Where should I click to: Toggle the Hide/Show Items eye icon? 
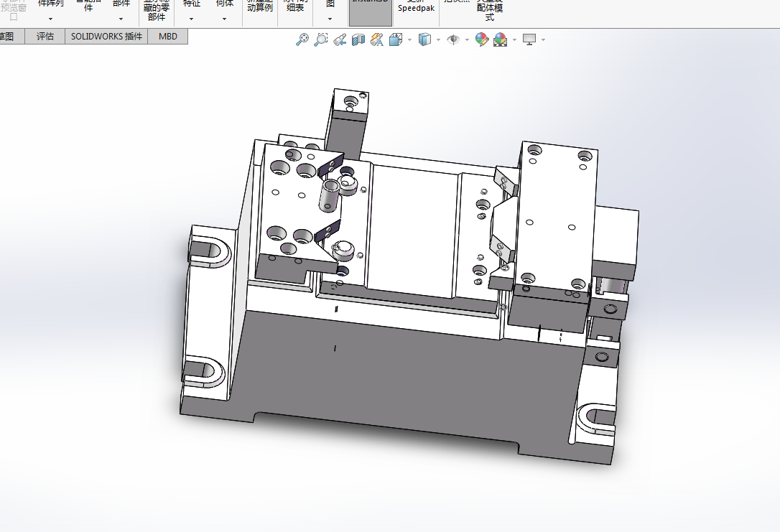click(x=453, y=39)
